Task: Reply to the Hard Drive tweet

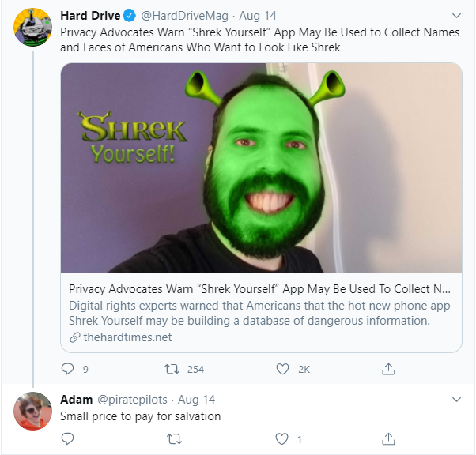Action: [68, 369]
